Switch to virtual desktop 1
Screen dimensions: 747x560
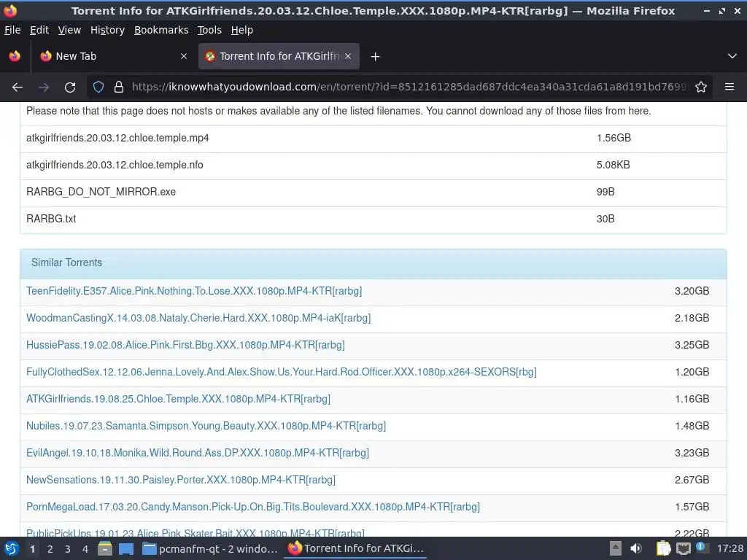32,549
